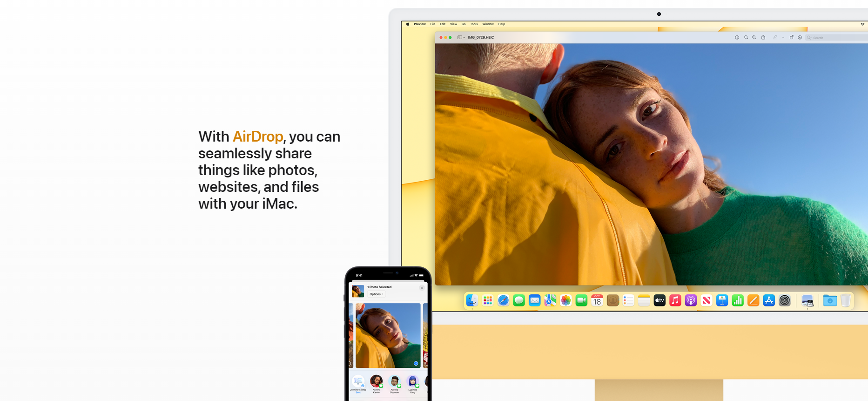Open the Apple TV app in the Dock
Screen dimensions: 868x401
point(659,301)
